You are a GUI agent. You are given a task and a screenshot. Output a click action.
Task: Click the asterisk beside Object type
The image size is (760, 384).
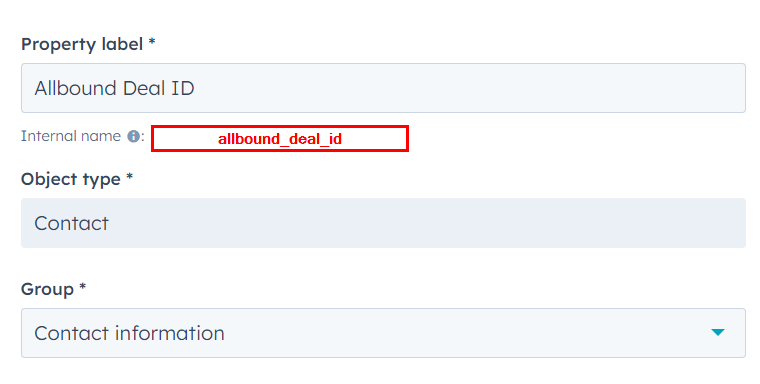(x=129, y=176)
